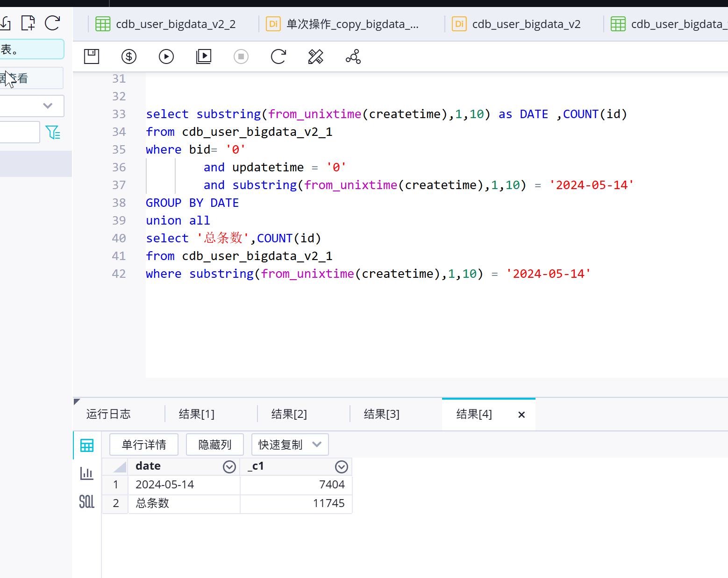Open the 快速复制 dropdown
The image size is (728, 578).
pos(290,444)
